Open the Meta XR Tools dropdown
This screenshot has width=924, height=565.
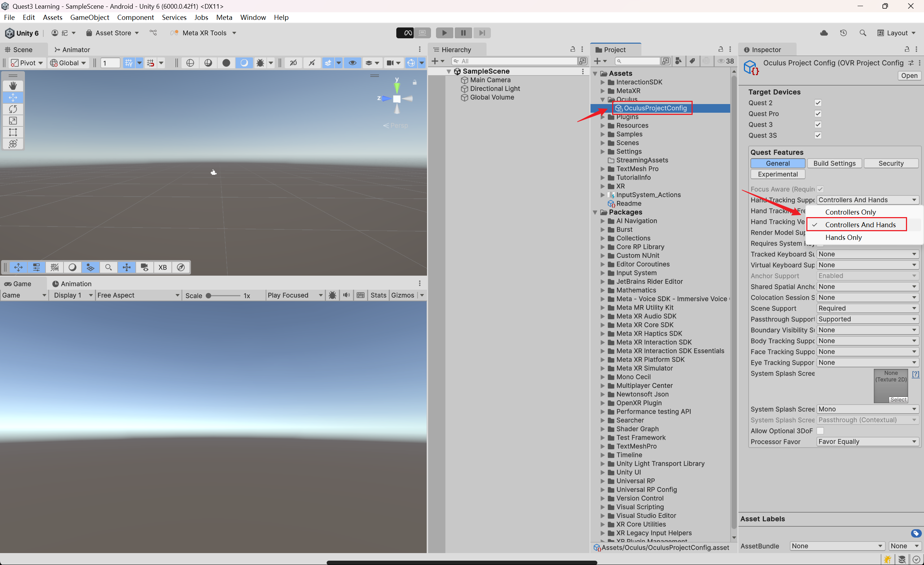pos(204,33)
